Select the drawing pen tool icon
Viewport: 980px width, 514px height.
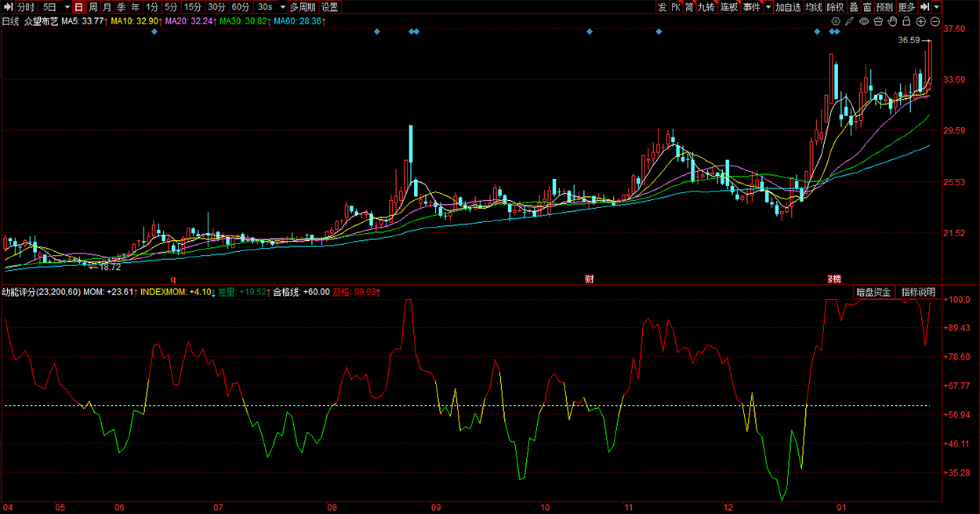pyautogui.click(x=850, y=21)
